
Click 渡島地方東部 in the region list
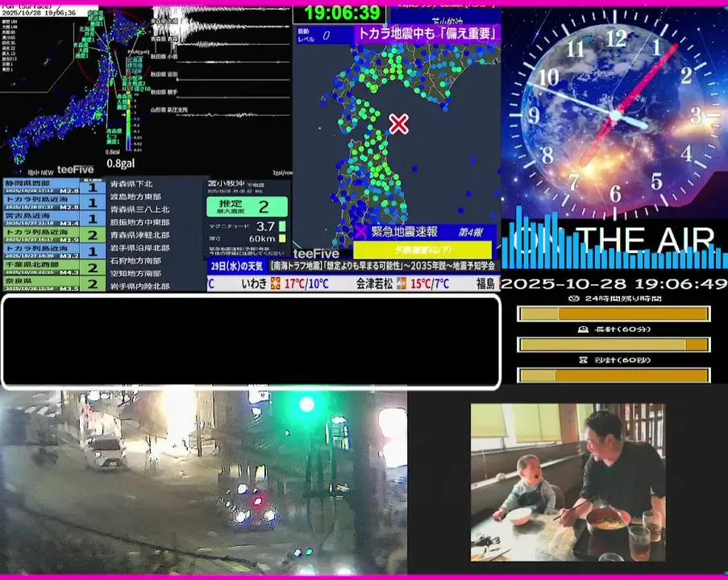pyautogui.click(x=135, y=197)
